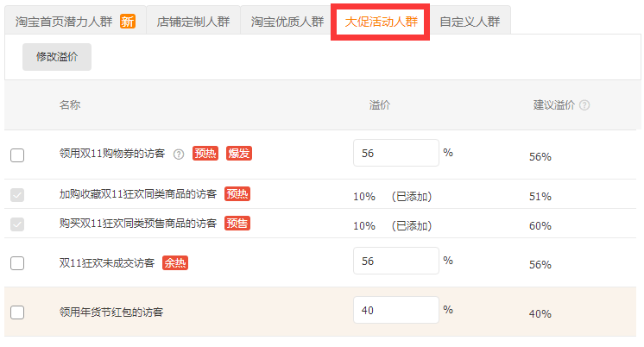This screenshot has width=644, height=347.
Task: Tick the 领用年货节红包的访客 checkbox
Action: tap(17, 312)
